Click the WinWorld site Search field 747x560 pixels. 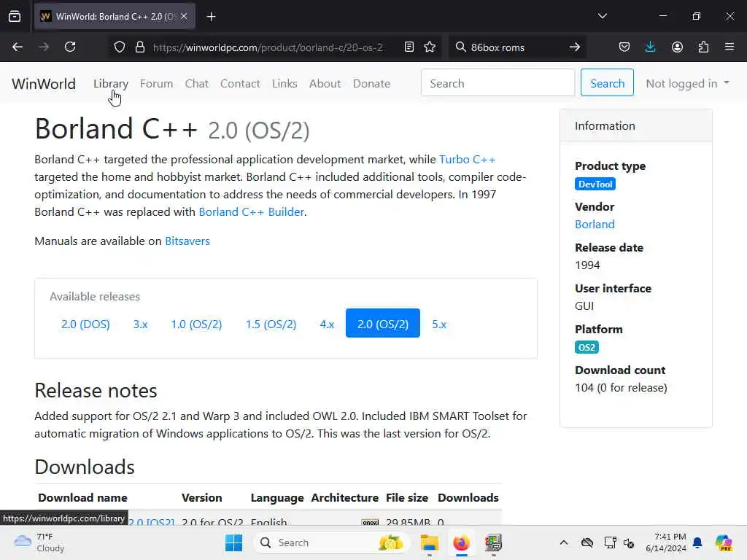pyautogui.click(x=498, y=83)
